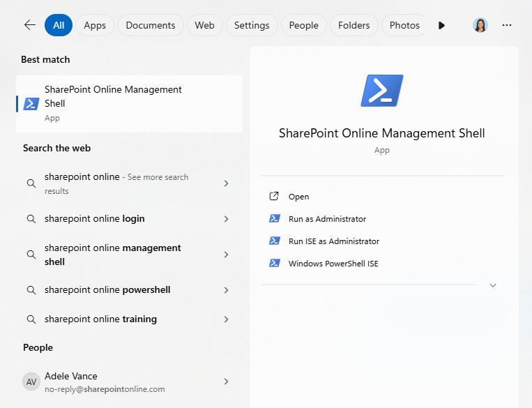532x408 pixels.
Task: Expand chevron for Adele Vance
Action: pyautogui.click(x=227, y=382)
